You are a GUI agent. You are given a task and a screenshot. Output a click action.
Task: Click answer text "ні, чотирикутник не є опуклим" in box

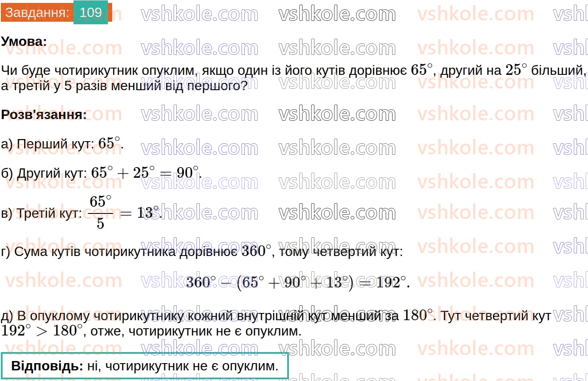point(183,366)
